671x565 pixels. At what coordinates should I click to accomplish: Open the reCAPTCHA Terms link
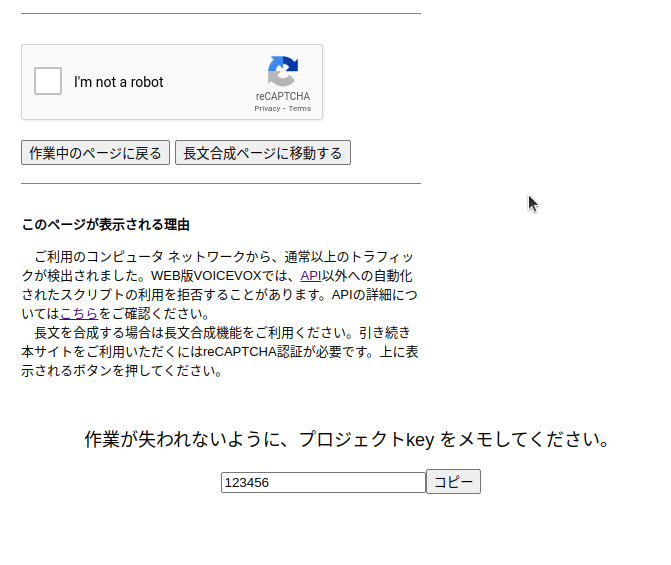(x=300, y=108)
